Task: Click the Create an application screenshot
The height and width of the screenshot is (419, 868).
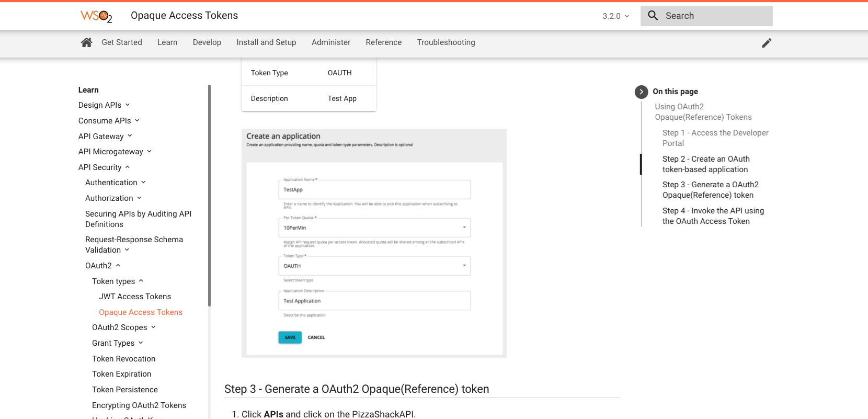Action: 374,243
